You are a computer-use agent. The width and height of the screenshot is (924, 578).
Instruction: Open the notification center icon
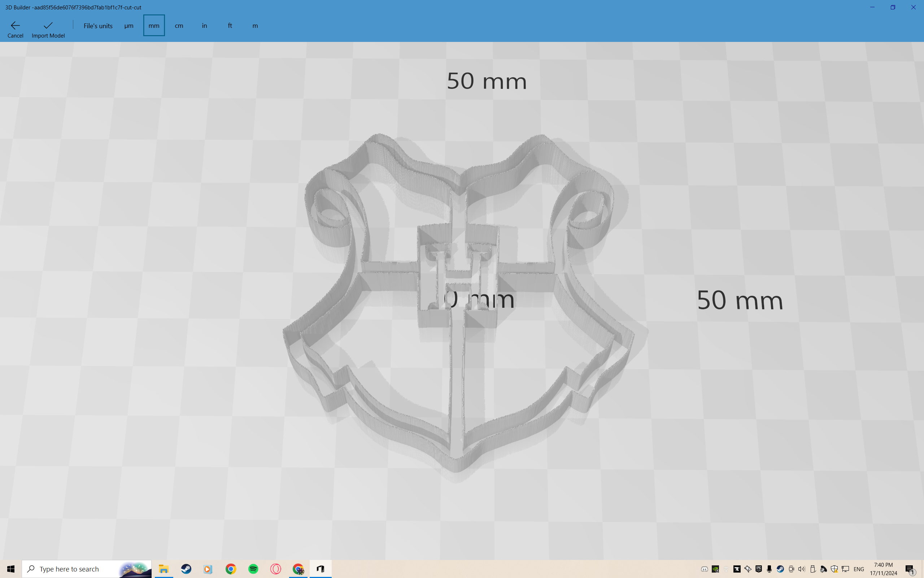910,570
